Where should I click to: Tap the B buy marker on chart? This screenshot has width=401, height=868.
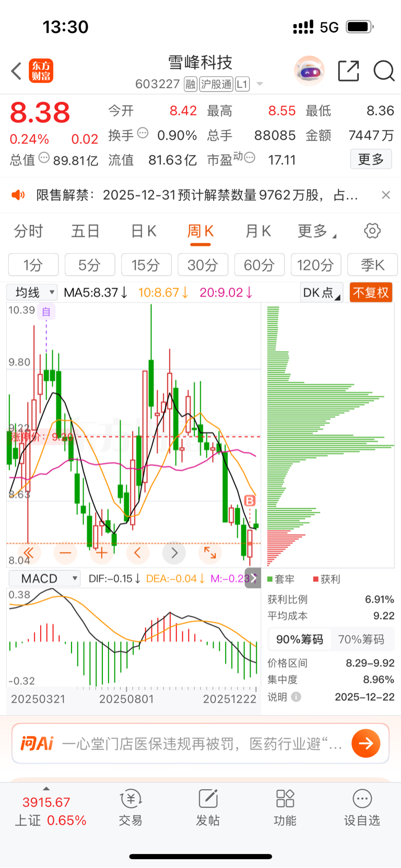point(250,501)
